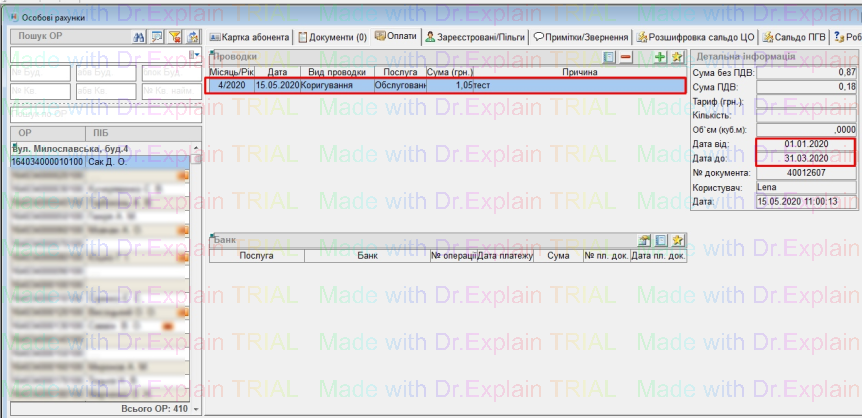Open the dropdown in the top search field
The height and width of the screenshot is (418, 862).
(196, 55)
